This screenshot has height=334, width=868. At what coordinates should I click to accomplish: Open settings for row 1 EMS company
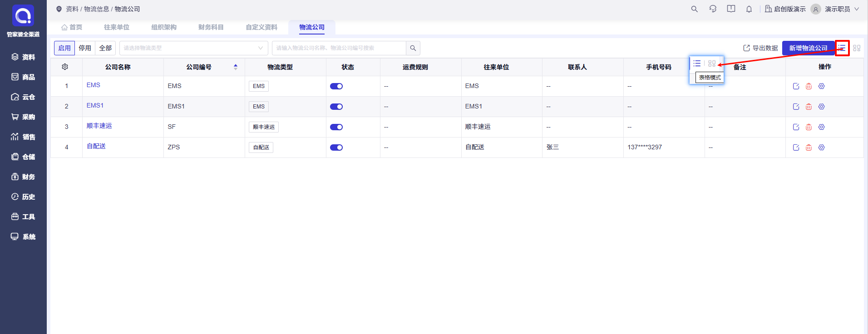pyautogui.click(x=821, y=86)
